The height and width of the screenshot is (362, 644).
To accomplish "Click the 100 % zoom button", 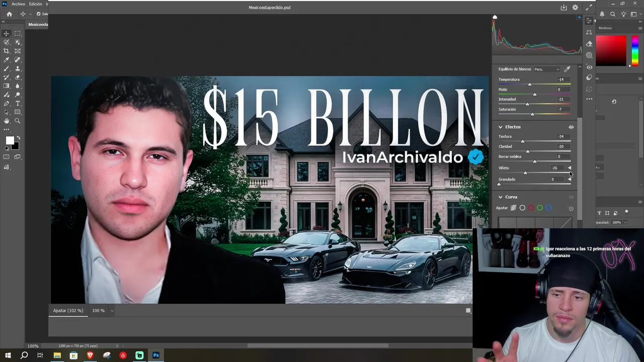I will [98, 311].
